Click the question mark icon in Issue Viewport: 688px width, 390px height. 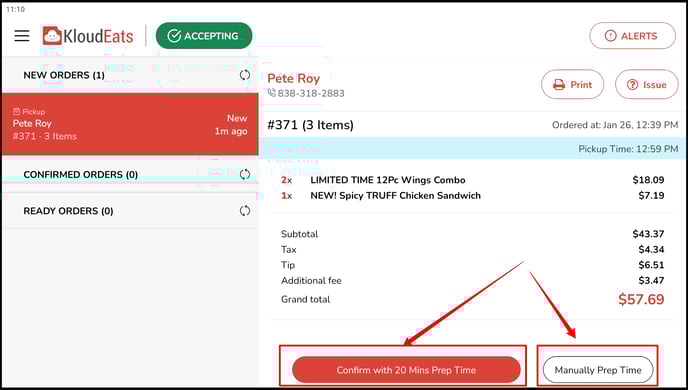click(x=632, y=85)
